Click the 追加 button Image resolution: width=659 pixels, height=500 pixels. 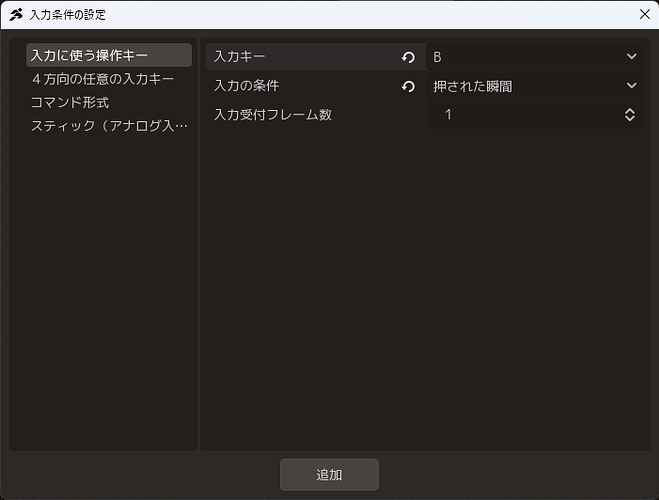[x=329, y=475]
